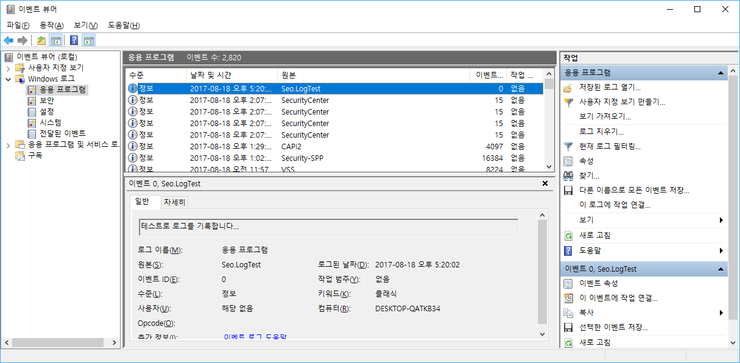The width and height of the screenshot is (740, 363).
Task: Open the 복사 submenu arrow in actions
Action: click(722, 312)
